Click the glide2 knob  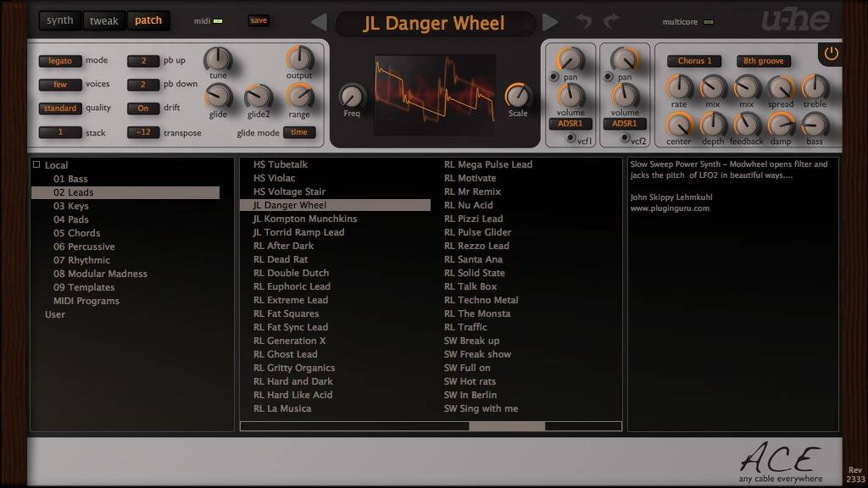(259, 97)
